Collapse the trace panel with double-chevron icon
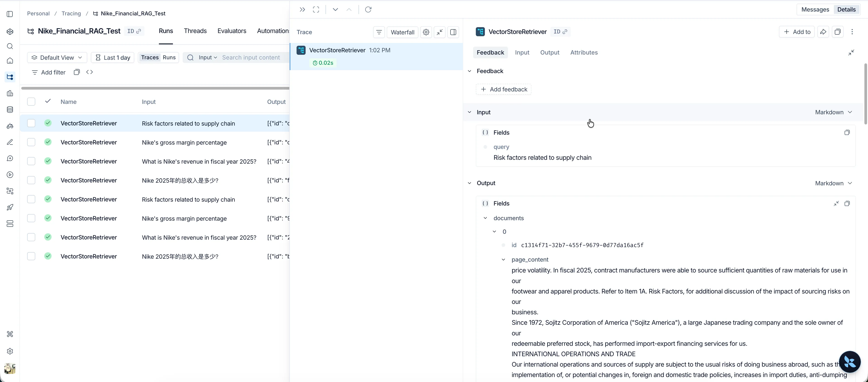Screen dimensions: 868x382 [302, 10]
